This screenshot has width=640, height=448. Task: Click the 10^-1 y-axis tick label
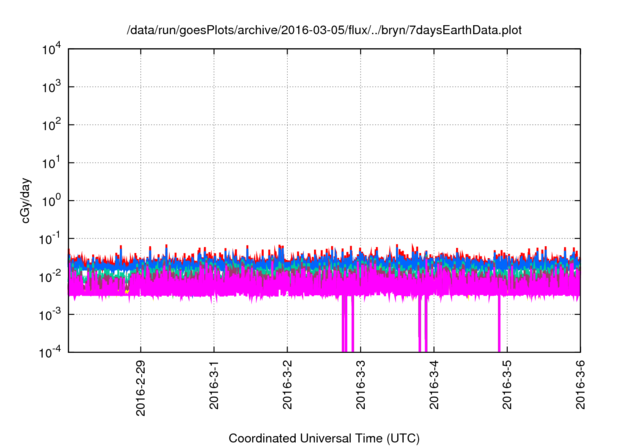coord(50,239)
